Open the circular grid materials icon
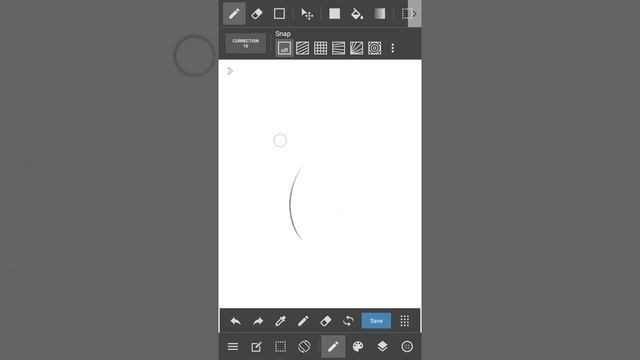640x360 pixels. pos(407,347)
